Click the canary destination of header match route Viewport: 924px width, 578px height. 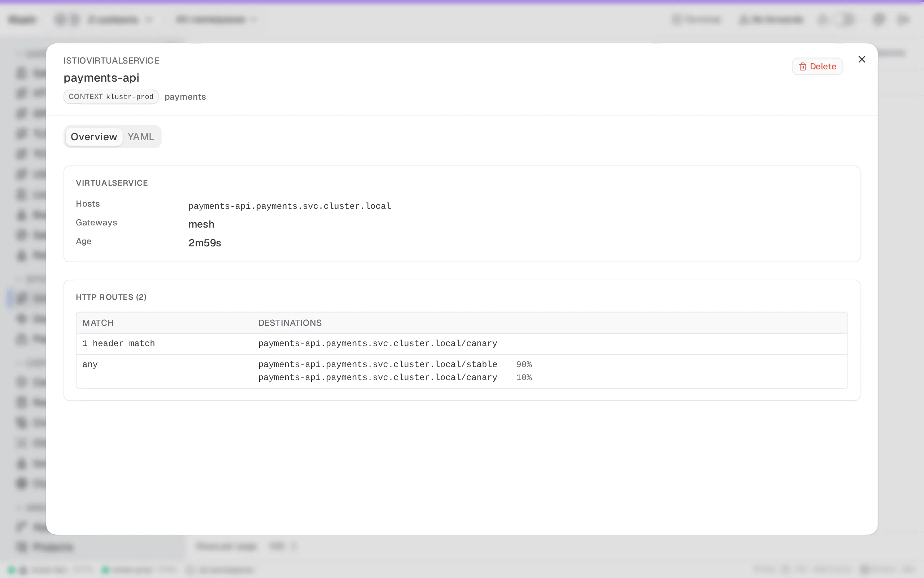pos(378,344)
